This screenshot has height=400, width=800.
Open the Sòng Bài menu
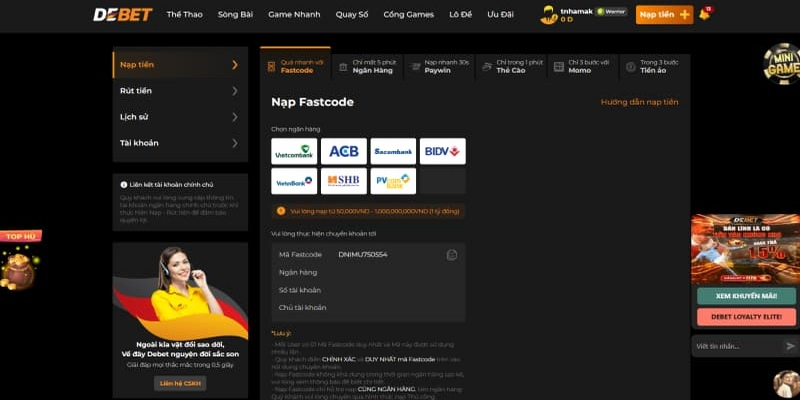tap(235, 14)
